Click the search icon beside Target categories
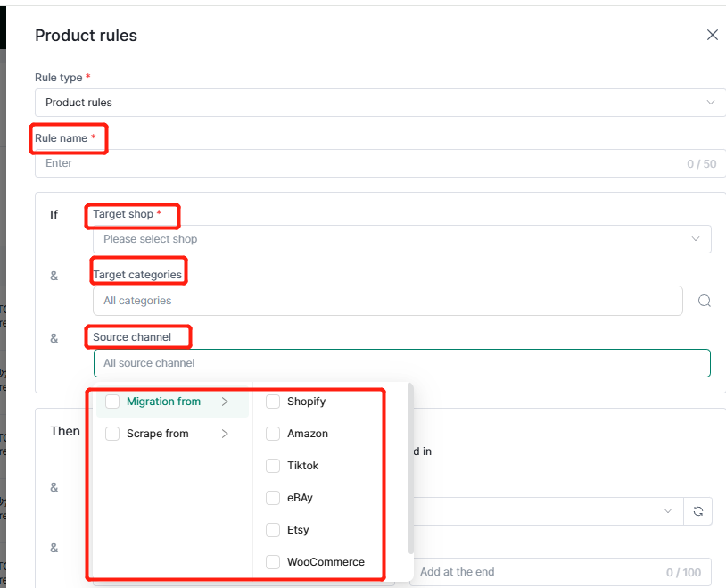This screenshot has height=588, width=726. tap(704, 301)
